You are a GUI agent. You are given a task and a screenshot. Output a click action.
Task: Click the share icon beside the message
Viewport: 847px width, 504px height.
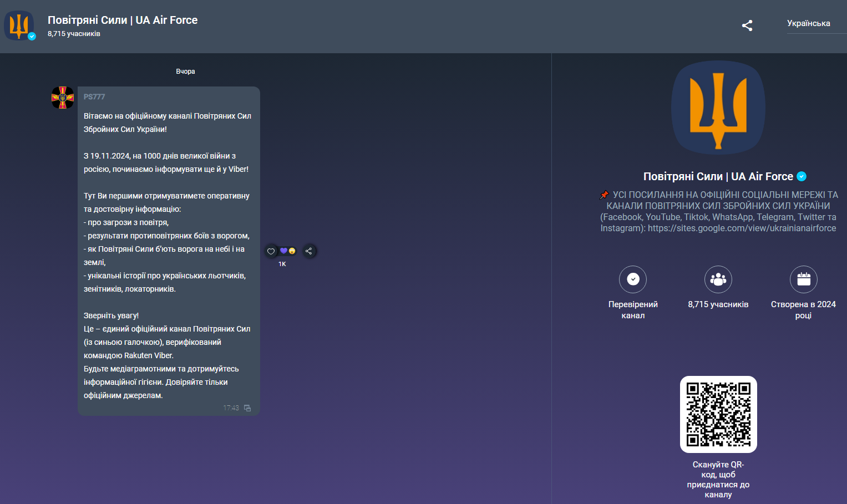[x=309, y=251]
